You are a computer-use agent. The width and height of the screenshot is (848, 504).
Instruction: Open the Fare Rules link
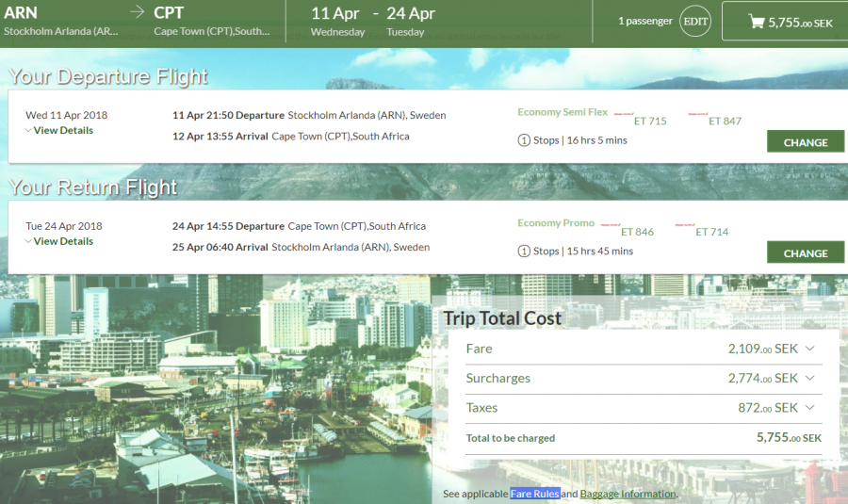pos(535,494)
